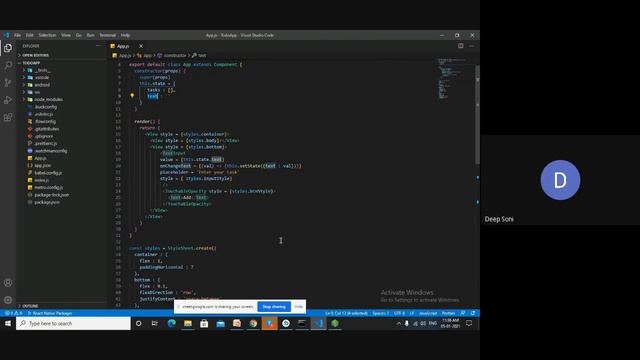Screen dimensions: 640x360
Task: Open the editor More Actions ellipsis
Action: (471, 46)
